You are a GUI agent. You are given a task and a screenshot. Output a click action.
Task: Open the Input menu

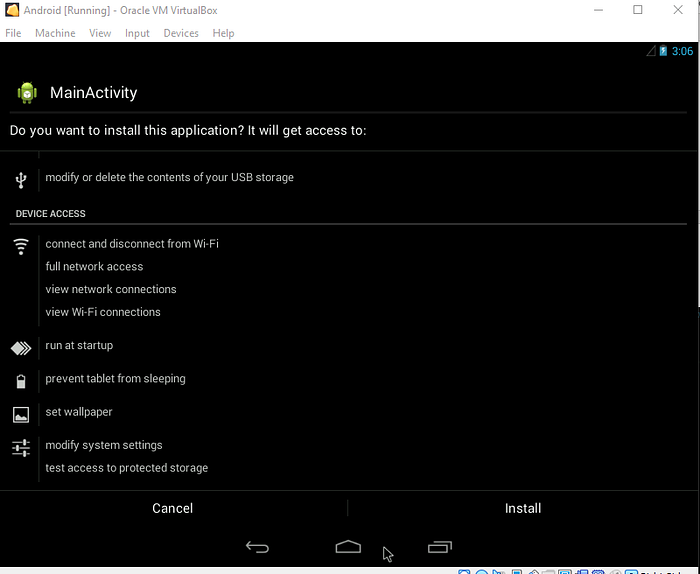click(137, 33)
